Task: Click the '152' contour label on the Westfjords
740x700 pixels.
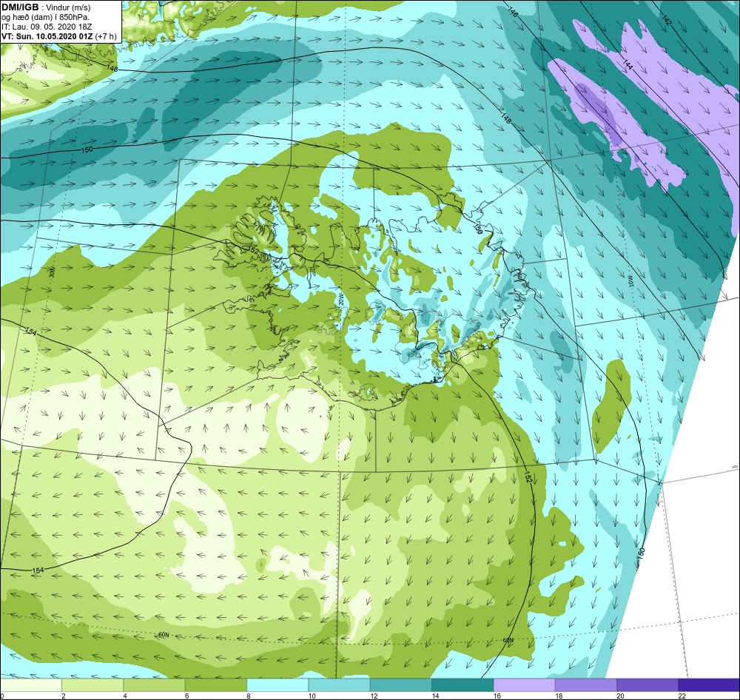Action: [253, 250]
